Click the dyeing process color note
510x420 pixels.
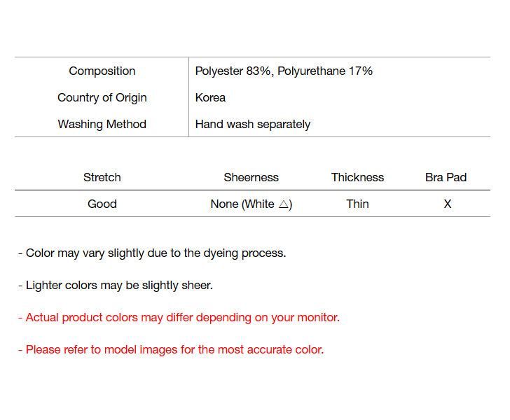tap(152, 253)
